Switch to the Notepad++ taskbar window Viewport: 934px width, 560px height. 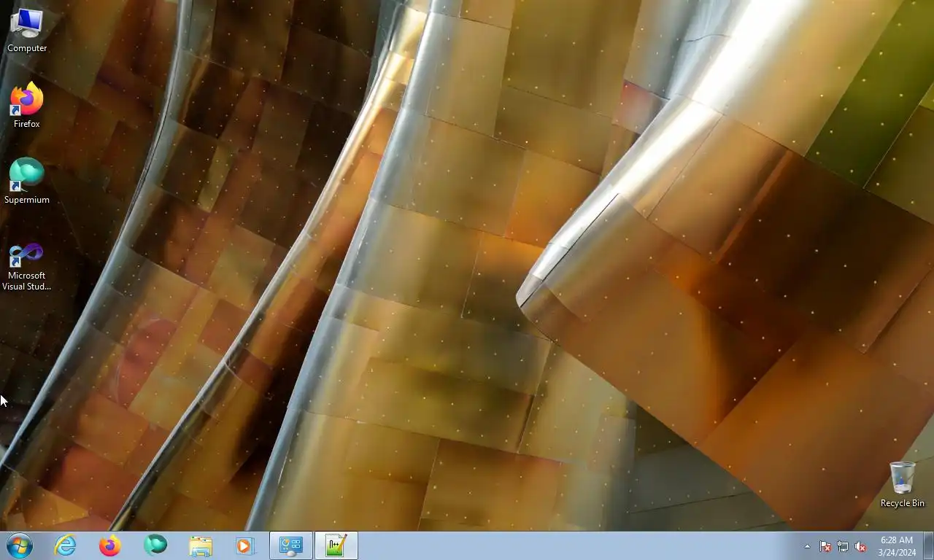(336, 545)
